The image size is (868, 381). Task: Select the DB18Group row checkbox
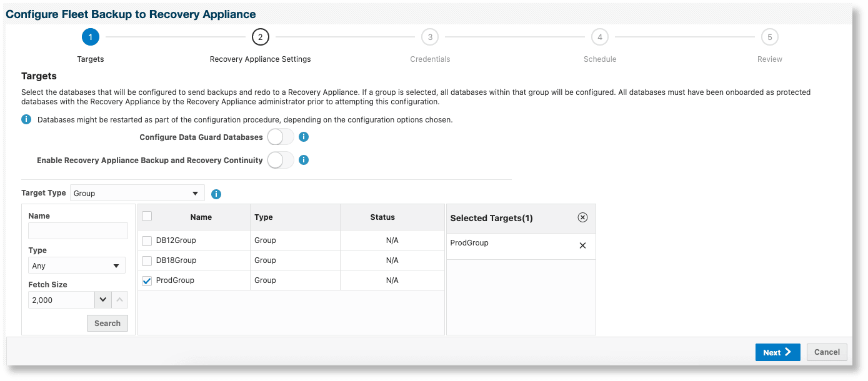point(147,260)
